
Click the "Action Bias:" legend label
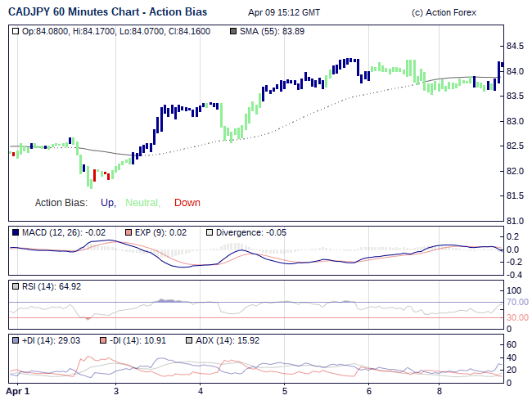point(61,203)
